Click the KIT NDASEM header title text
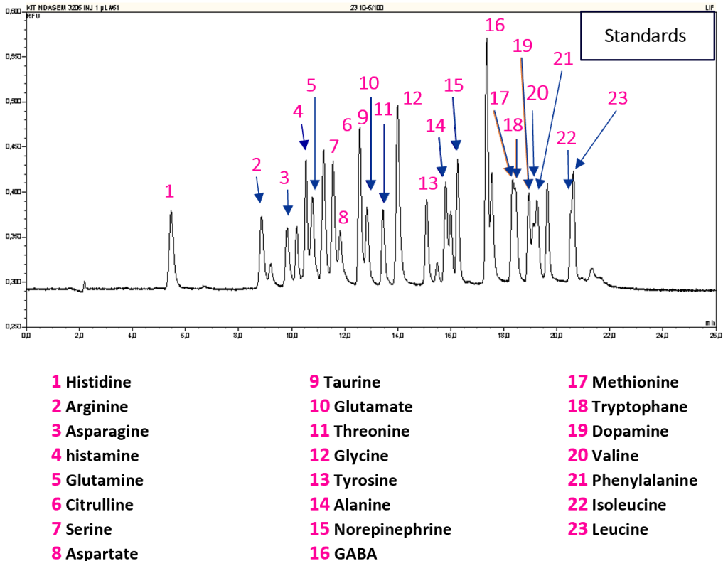728x561 pixels. 73,7
